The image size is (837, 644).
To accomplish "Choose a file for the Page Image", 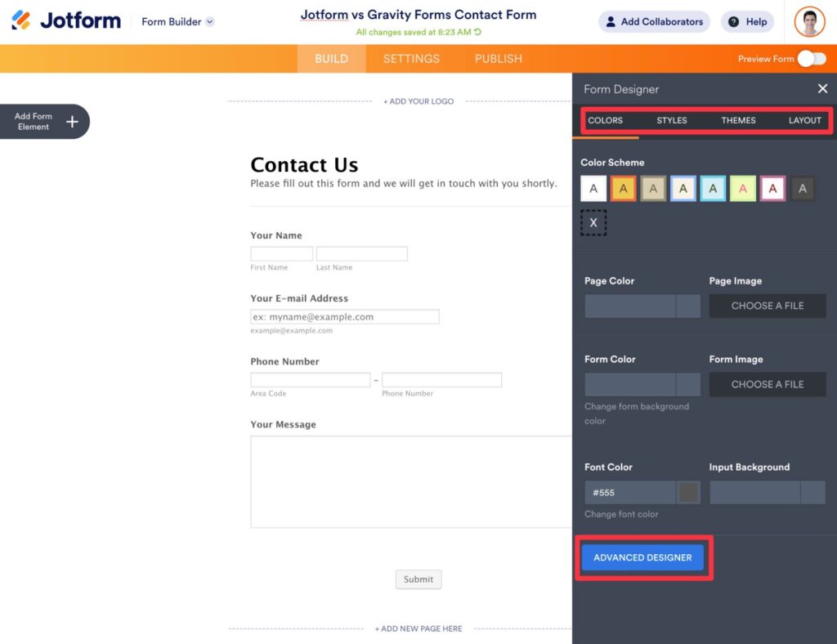I will point(767,306).
